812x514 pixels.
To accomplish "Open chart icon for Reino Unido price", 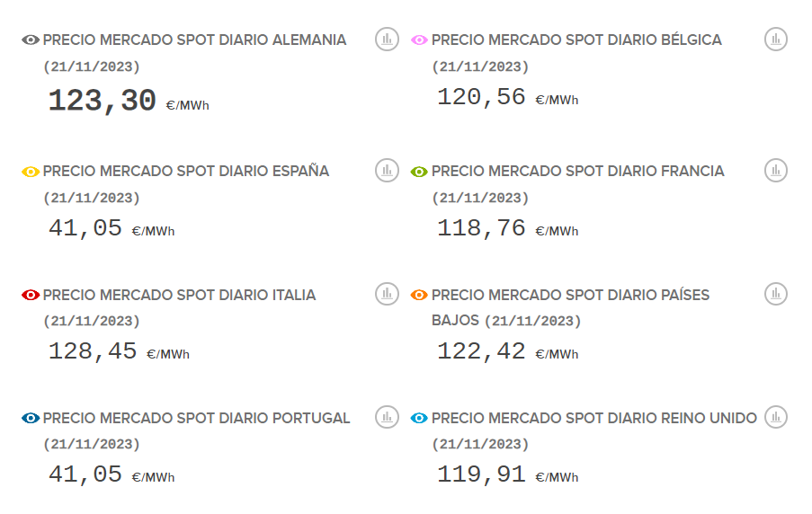I will pos(776,416).
